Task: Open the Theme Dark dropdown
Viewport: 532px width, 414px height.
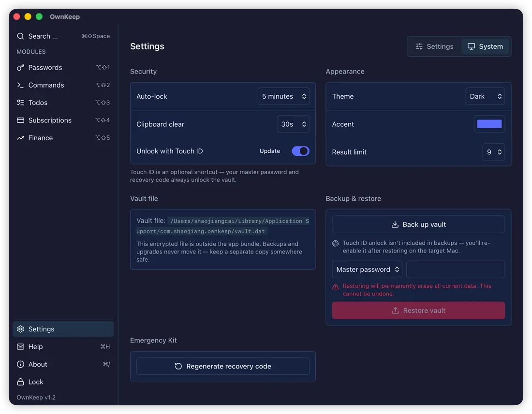Action: (485, 96)
